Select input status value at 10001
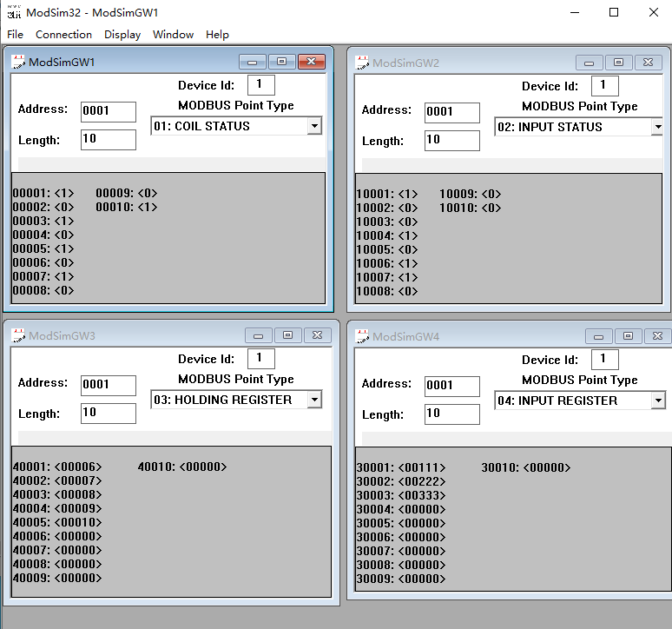Viewport: 672px width, 629px height. 408,194
